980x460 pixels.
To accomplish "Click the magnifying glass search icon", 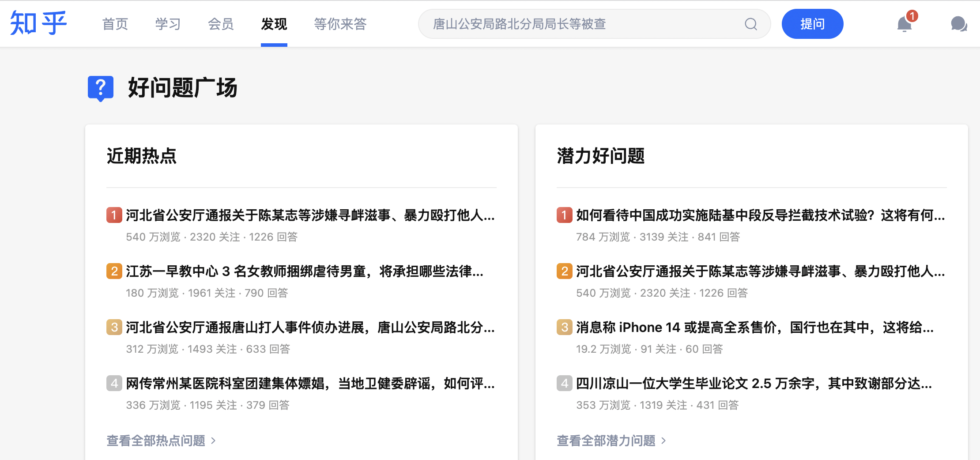I will coord(750,24).
